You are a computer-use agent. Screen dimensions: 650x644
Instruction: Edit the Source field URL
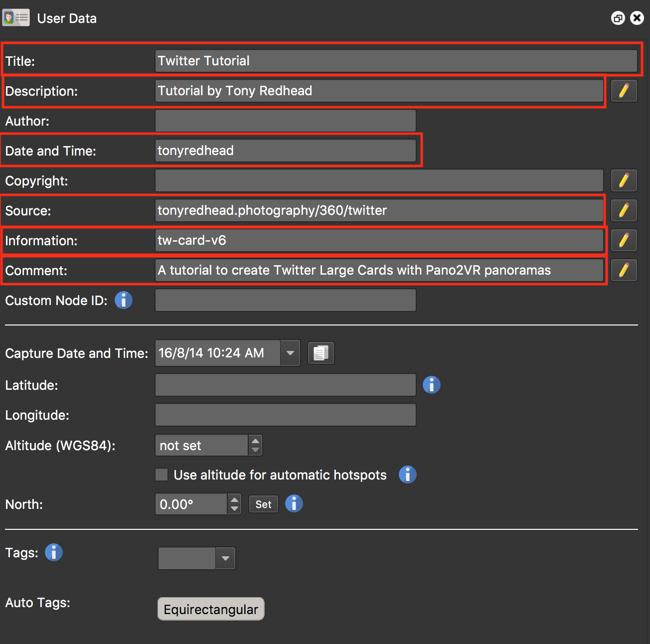(x=379, y=210)
